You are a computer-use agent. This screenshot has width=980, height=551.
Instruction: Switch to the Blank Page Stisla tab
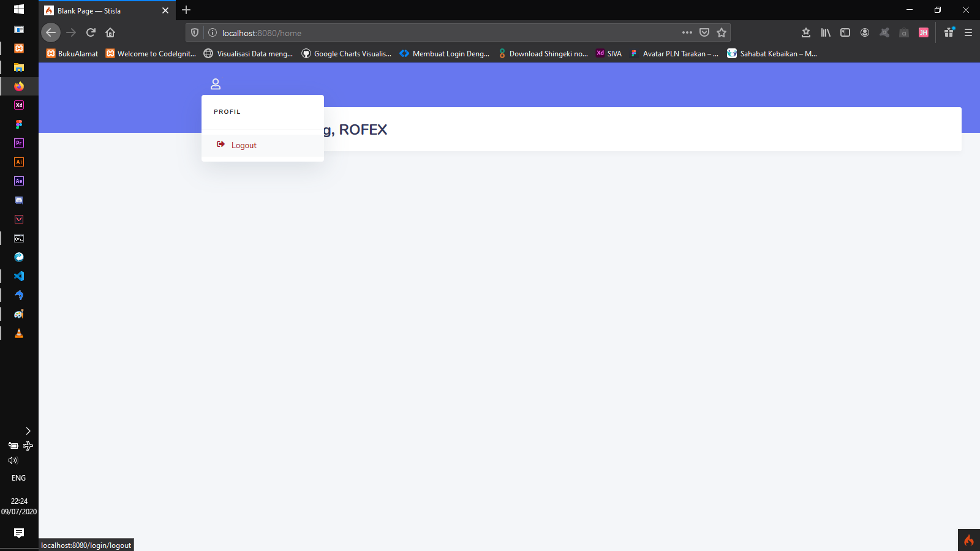(98, 10)
